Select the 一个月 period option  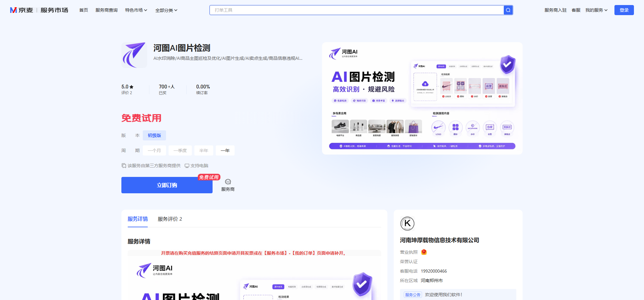coord(154,150)
